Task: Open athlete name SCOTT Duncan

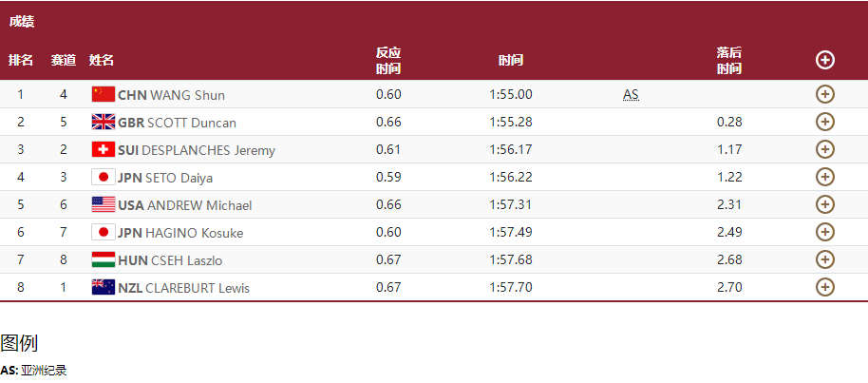Action: (192, 123)
